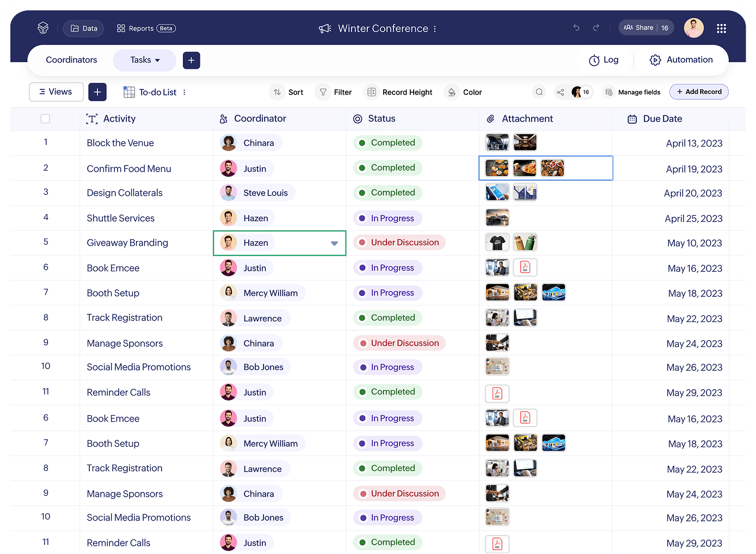The image size is (756, 554).
Task: Click the 'April 25, 2023' due date
Action: [x=693, y=218]
